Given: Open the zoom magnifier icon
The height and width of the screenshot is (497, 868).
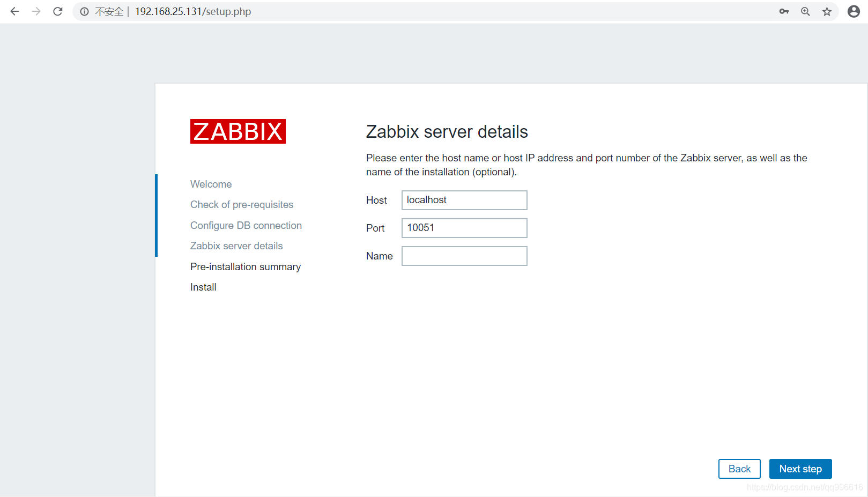Looking at the screenshot, I should [805, 11].
